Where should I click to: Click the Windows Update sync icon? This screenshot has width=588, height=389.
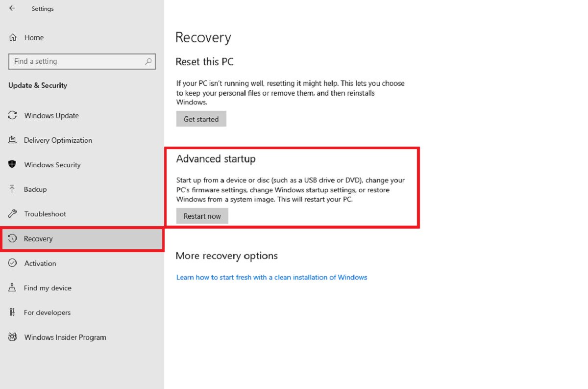pyautogui.click(x=13, y=116)
